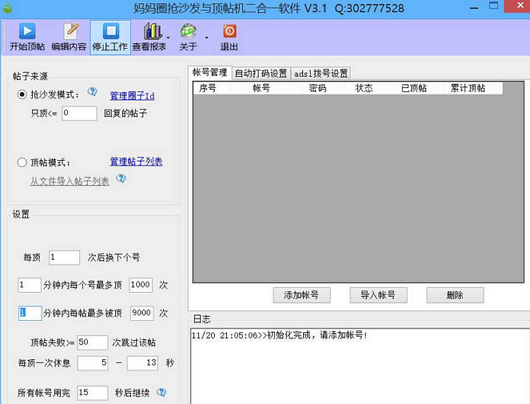Open the 管理帖子列表 link
The height and width of the screenshot is (404, 530).
coord(136,162)
